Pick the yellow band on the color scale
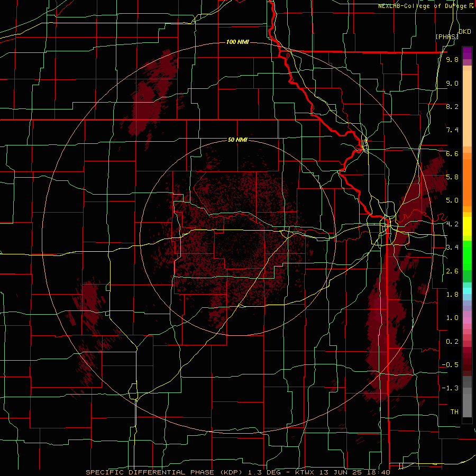 pos(467,226)
